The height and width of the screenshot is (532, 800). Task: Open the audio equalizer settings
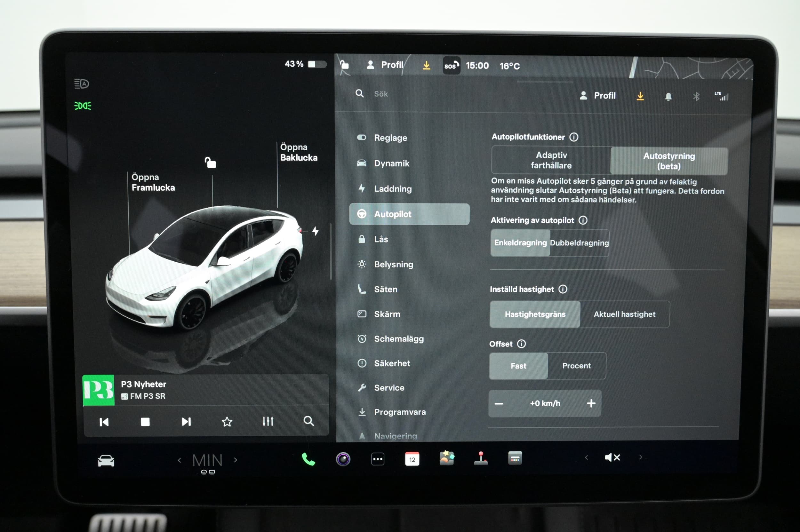[x=268, y=421]
